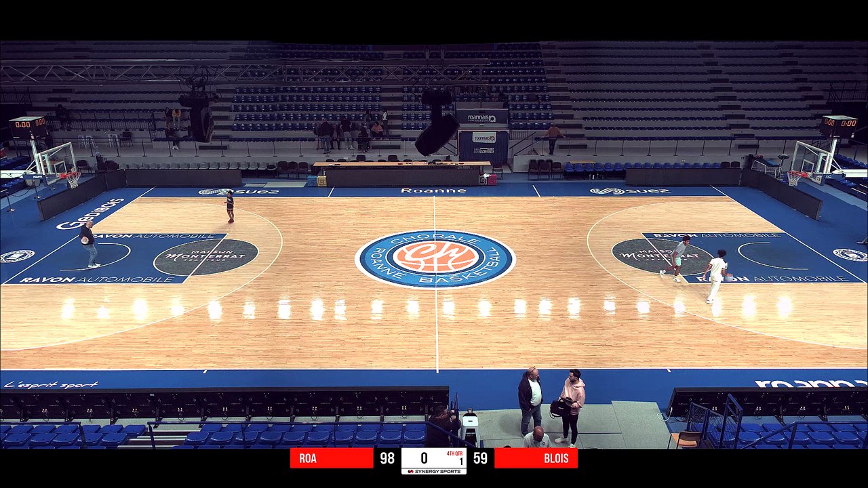This screenshot has width=868, height=488.
Task: Click the BLOIS team name in scorebug
Action: pyautogui.click(x=556, y=458)
